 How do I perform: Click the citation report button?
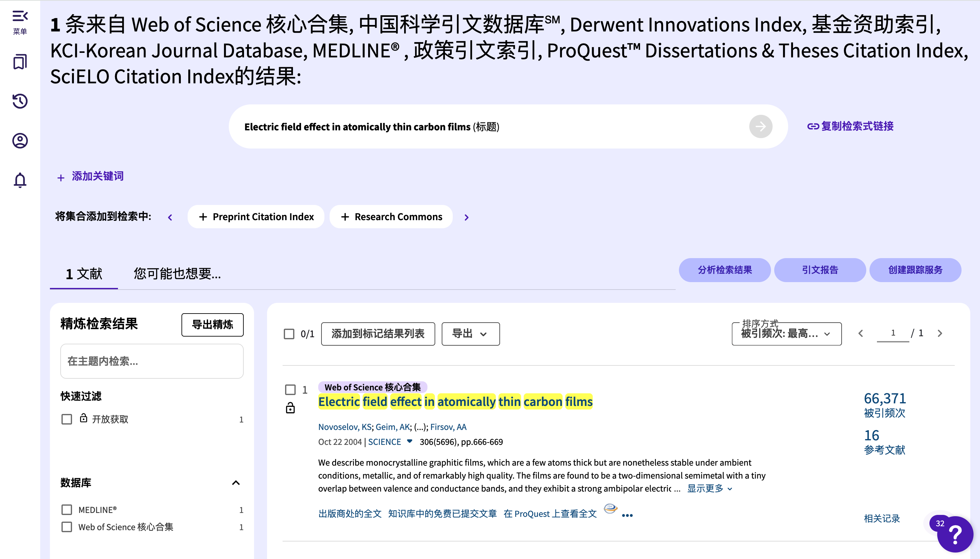coord(820,270)
